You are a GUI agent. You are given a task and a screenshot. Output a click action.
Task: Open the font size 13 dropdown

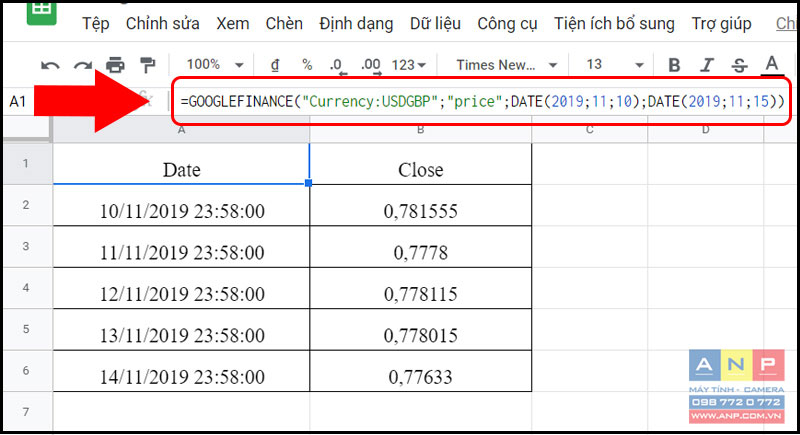[x=614, y=65]
